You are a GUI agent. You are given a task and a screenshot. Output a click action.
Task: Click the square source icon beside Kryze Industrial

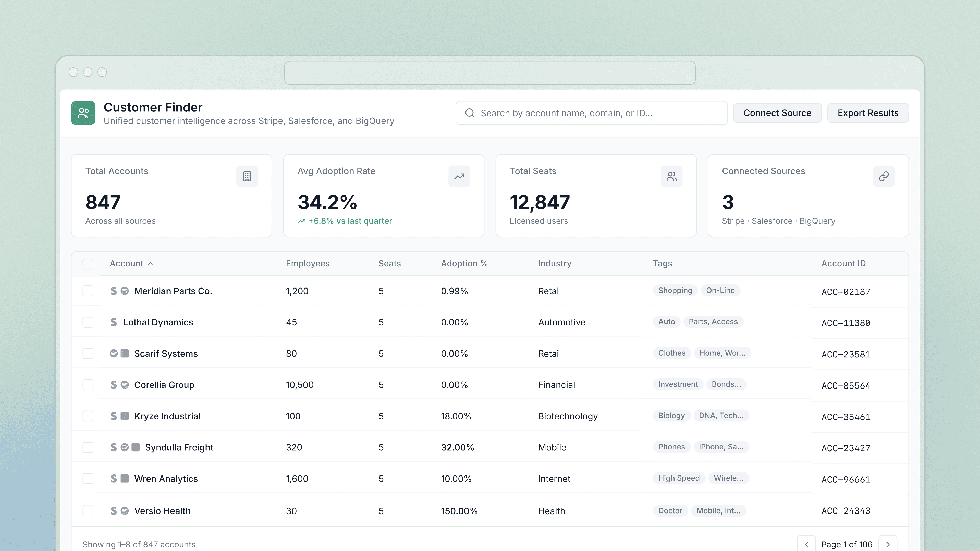[x=124, y=416]
